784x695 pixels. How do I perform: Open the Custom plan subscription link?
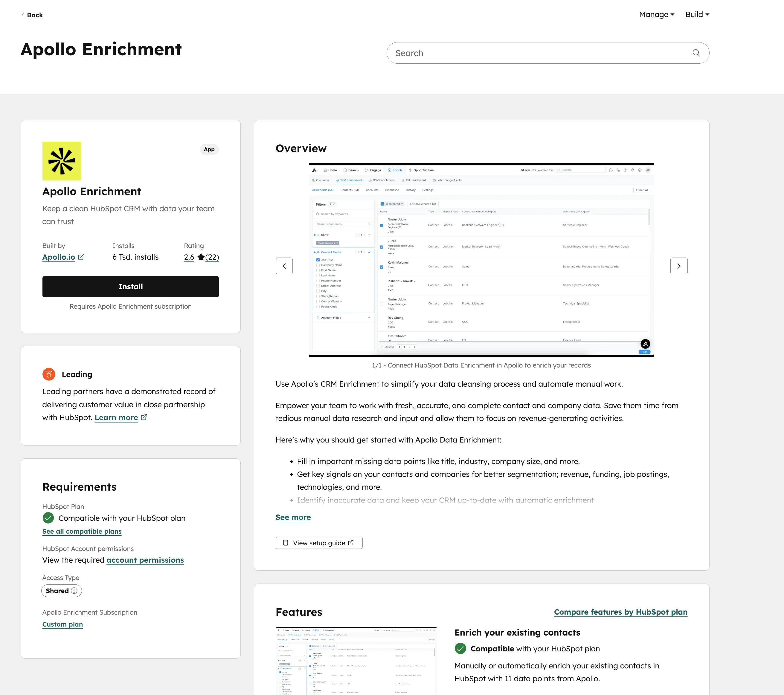click(x=62, y=624)
